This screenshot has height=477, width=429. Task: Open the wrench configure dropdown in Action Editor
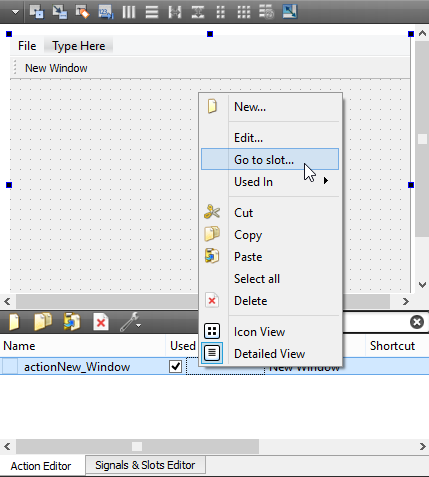pyautogui.click(x=130, y=322)
